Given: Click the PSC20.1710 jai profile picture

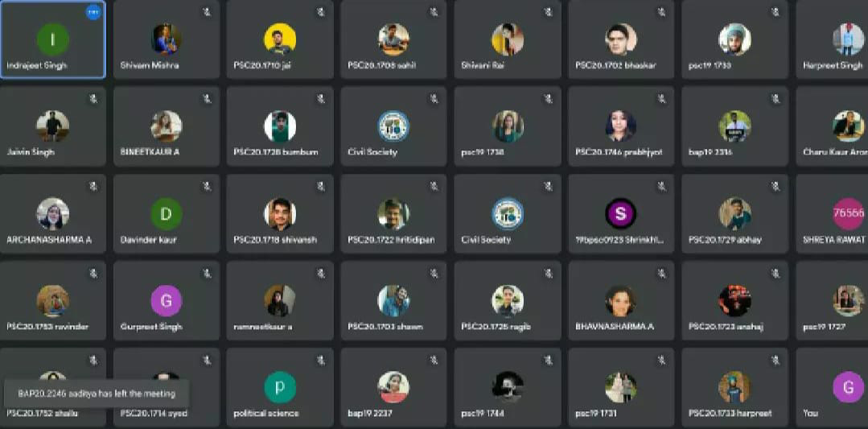Looking at the screenshot, I should click(280, 39).
